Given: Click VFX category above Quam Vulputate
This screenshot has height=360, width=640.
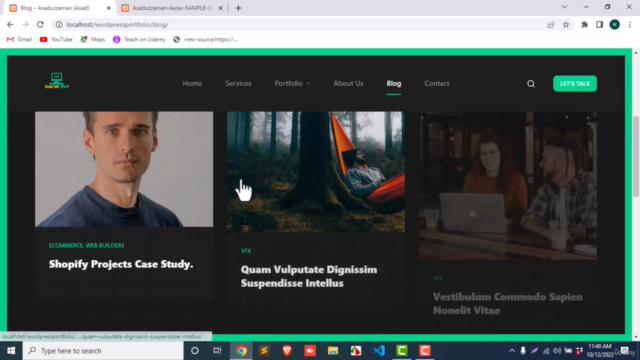Looking at the screenshot, I should [246, 251].
